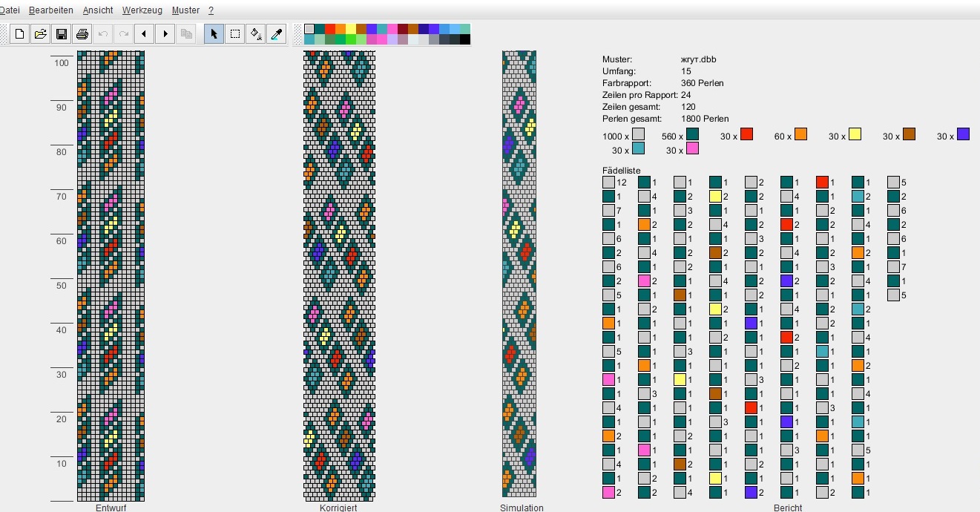Open the Werkzeug menu
This screenshot has height=512, width=980.
click(x=142, y=10)
